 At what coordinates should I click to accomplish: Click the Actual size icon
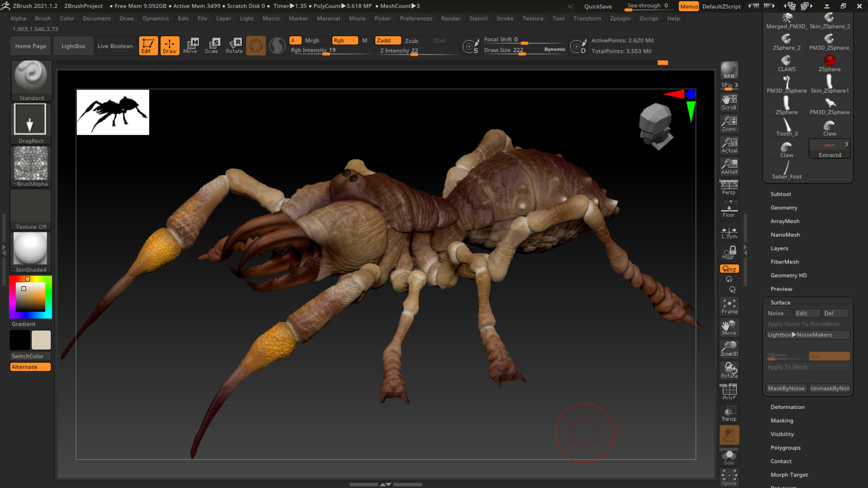click(729, 145)
